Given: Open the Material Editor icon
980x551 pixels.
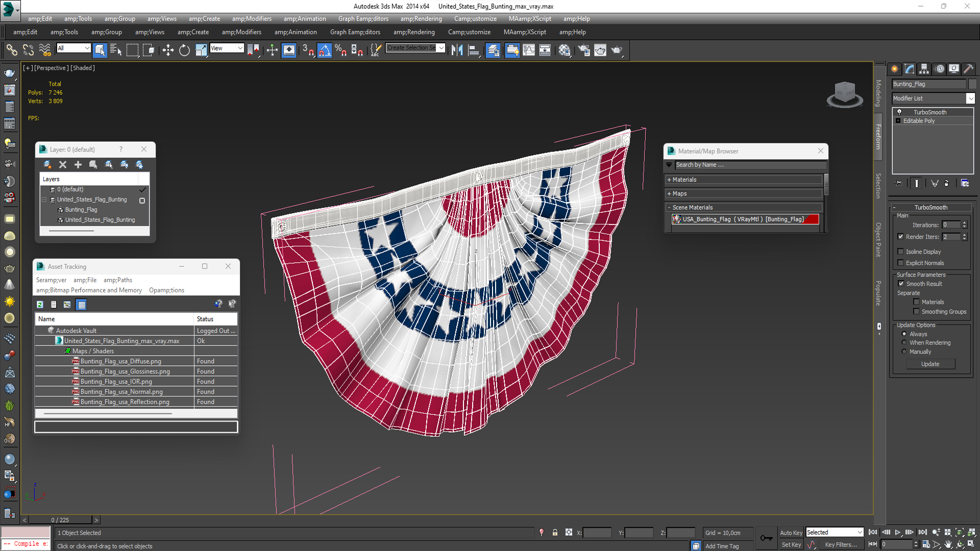Looking at the screenshot, I should pyautogui.click(x=564, y=50).
